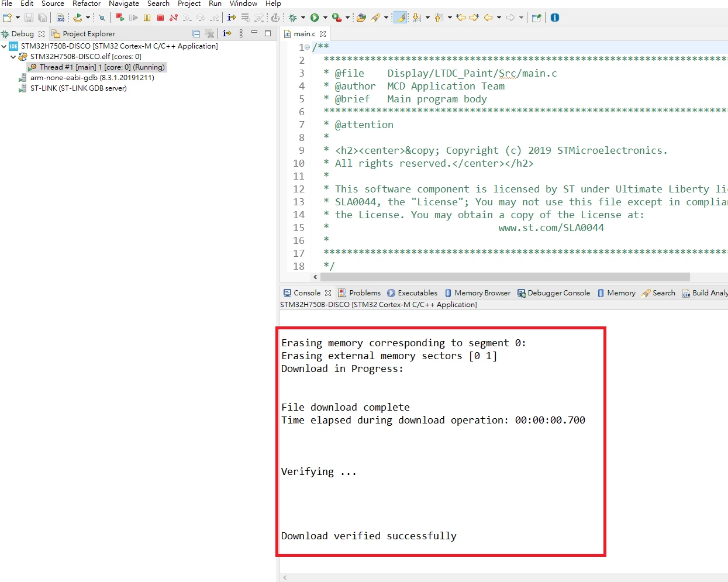Switch to the Debugger Console tab

553,293
